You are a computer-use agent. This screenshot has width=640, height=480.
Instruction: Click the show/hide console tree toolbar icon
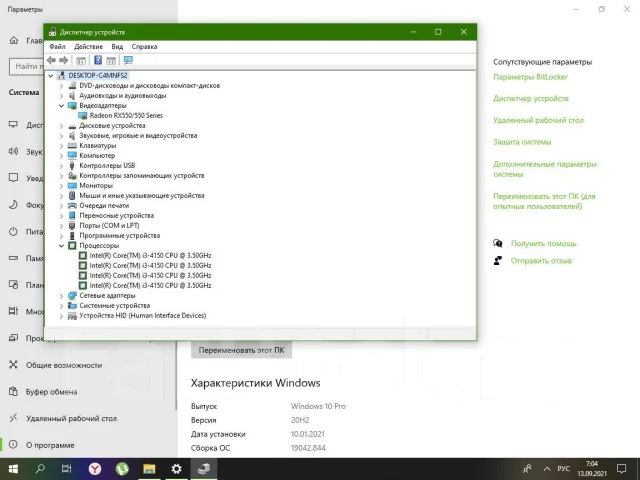pyautogui.click(x=81, y=60)
